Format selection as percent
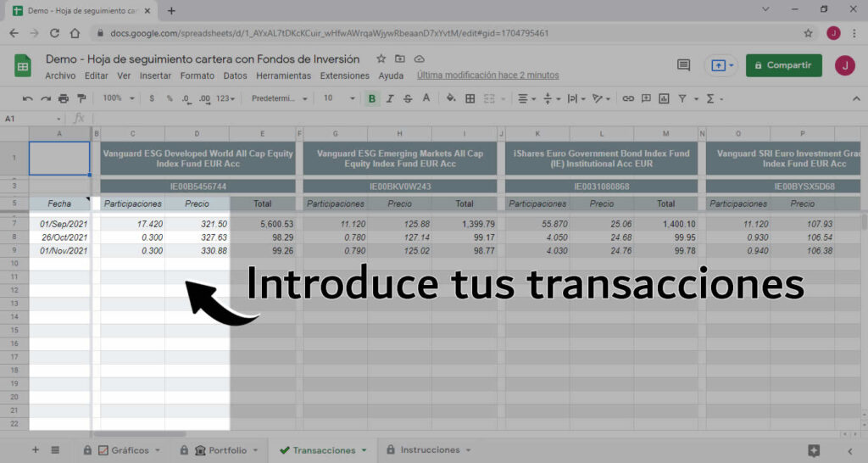 click(170, 98)
